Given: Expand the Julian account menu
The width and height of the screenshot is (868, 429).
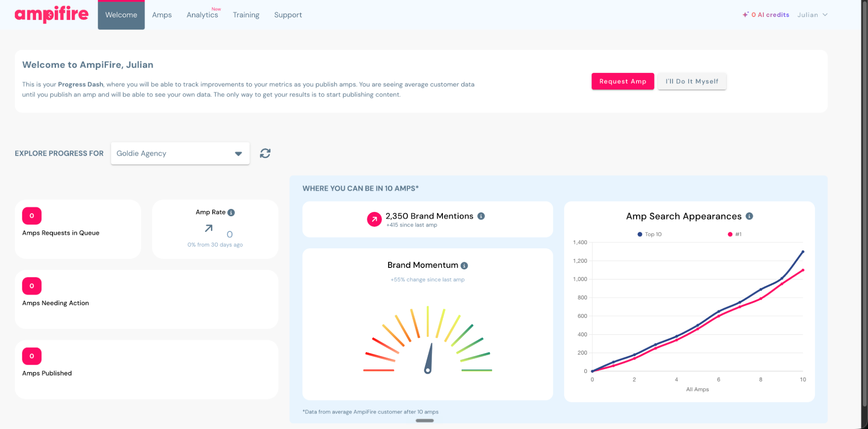Looking at the screenshot, I should pos(812,15).
